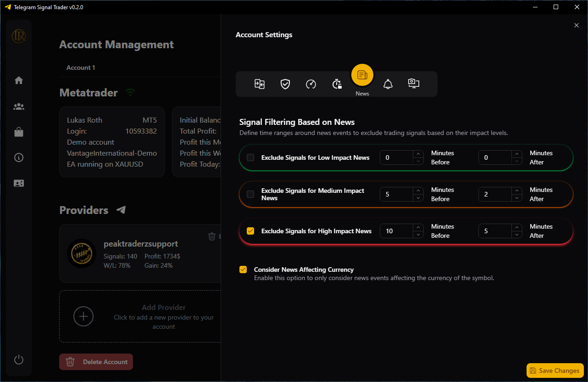
Task: Switch to the Account 1 tab
Action: tap(81, 67)
